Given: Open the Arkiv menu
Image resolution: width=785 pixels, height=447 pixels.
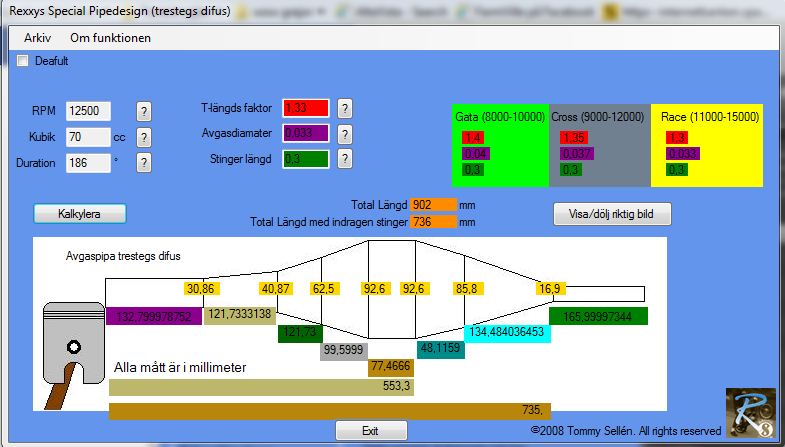Looking at the screenshot, I should [38, 38].
